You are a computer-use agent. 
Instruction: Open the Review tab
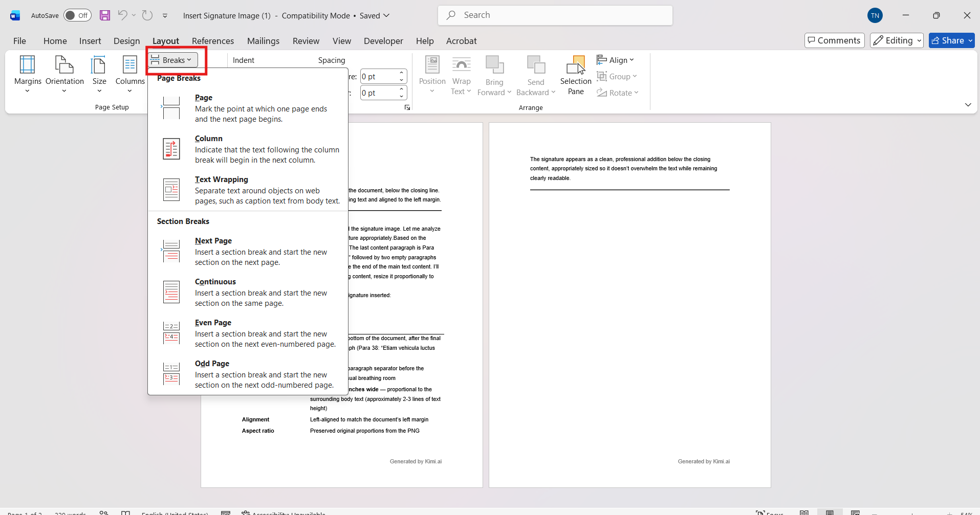306,41
